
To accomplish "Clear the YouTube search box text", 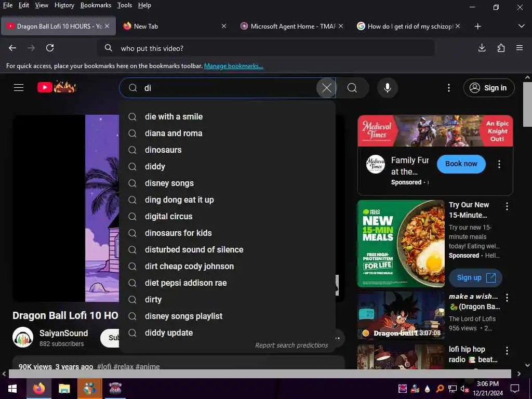I will click(326, 88).
